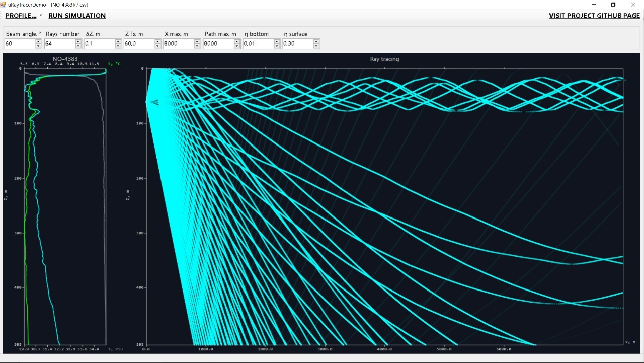The image size is (644, 363).
Task: Increase Rays number with up arrow
Action: (x=78, y=42)
